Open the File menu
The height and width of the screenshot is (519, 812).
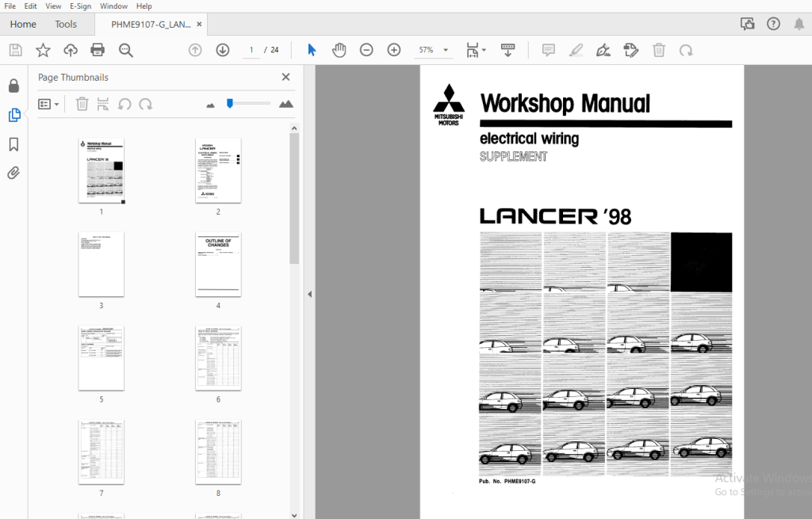click(10, 6)
